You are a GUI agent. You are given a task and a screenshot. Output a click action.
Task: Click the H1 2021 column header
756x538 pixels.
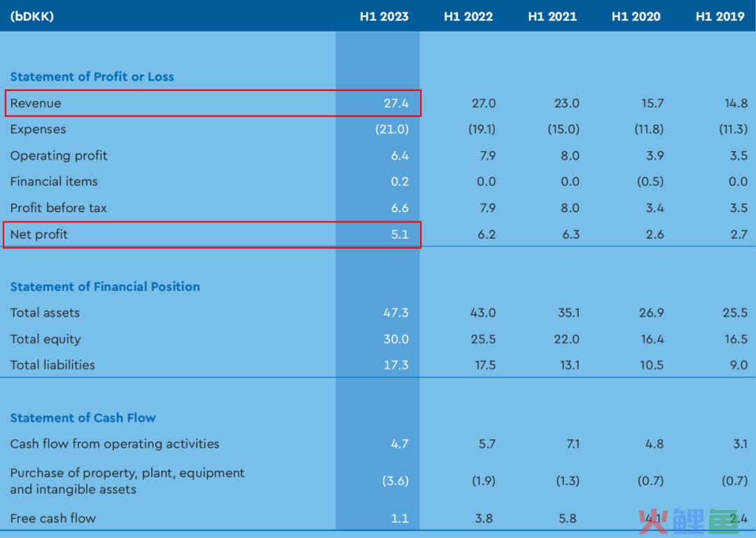click(552, 16)
